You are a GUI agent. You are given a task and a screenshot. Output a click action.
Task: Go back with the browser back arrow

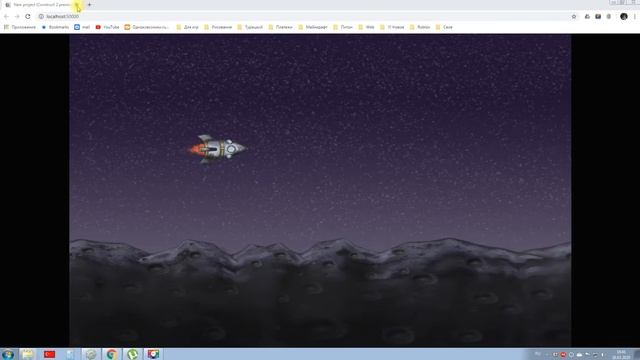6,16
